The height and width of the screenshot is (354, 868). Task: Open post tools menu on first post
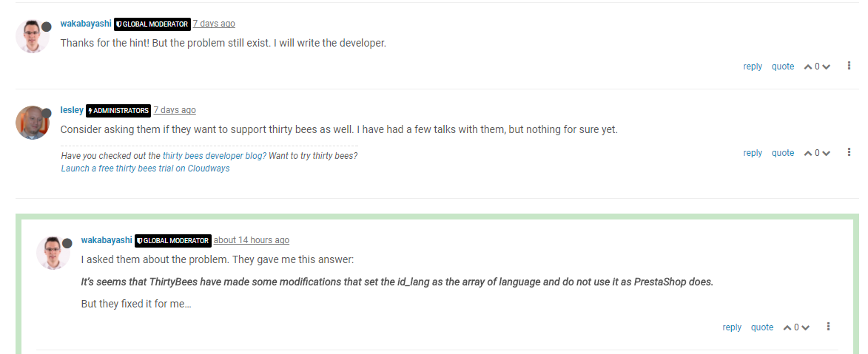point(849,67)
